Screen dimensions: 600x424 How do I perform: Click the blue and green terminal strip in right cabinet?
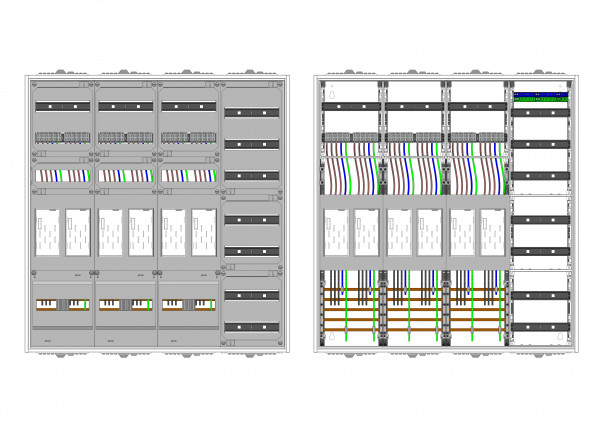pyautogui.click(x=541, y=97)
